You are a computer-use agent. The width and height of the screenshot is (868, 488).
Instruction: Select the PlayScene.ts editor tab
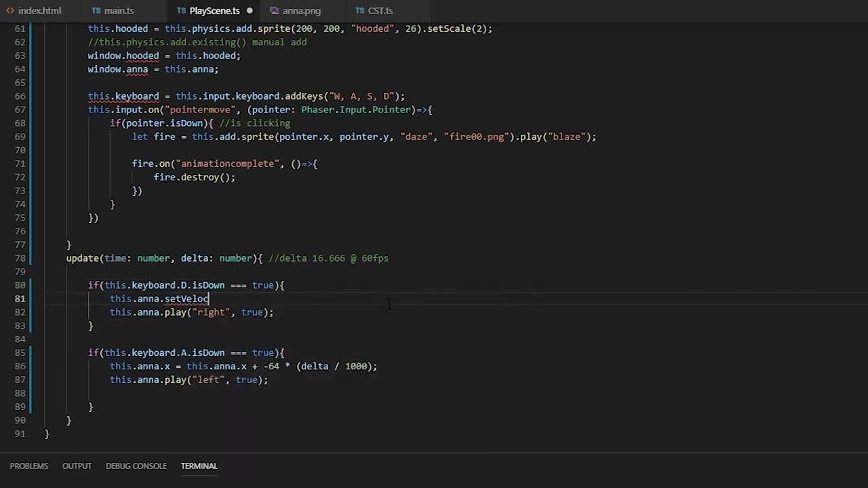click(x=214, y=11)
